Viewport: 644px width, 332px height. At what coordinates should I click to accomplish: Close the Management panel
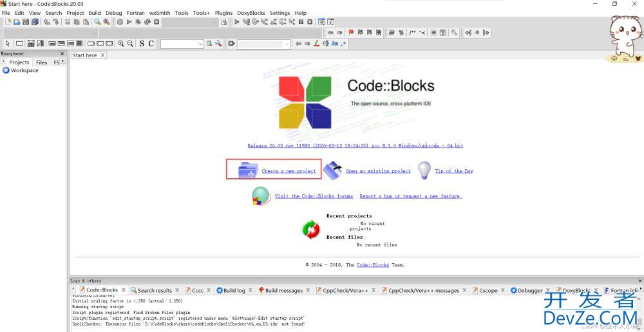[62, 53]
